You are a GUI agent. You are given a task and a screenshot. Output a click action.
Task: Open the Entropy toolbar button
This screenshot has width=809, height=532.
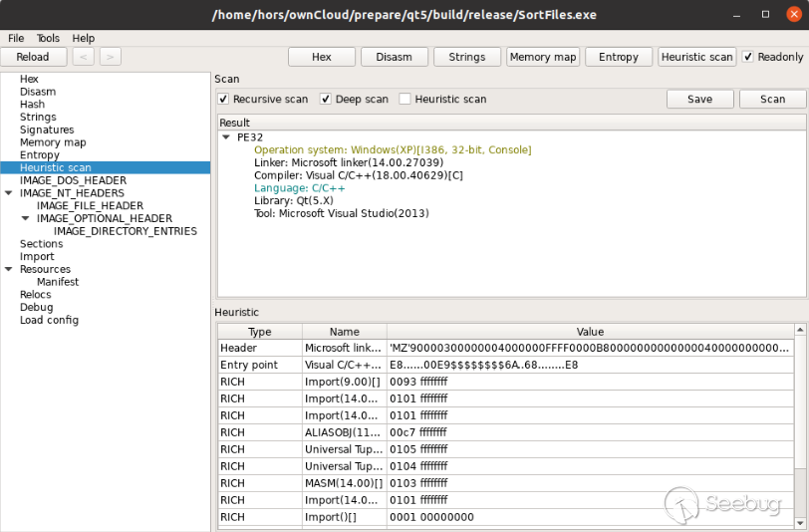point(619,57)
